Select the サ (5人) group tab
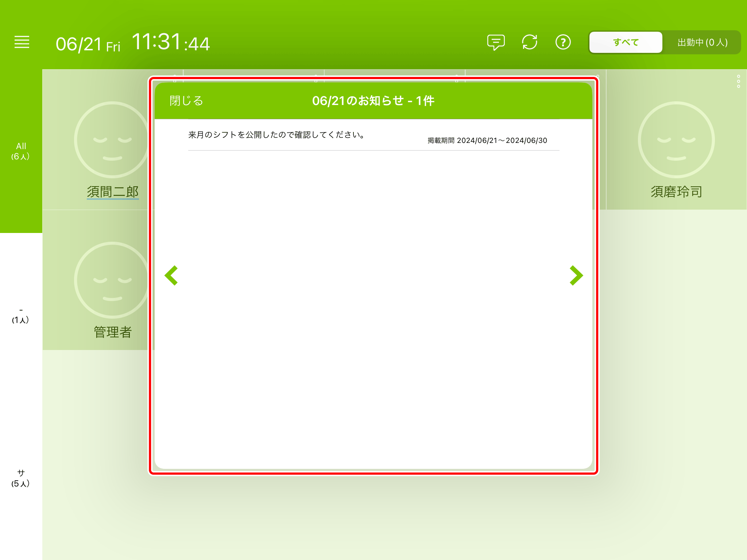Viewport: 747px width, 560px height. [x=21, y=478]
